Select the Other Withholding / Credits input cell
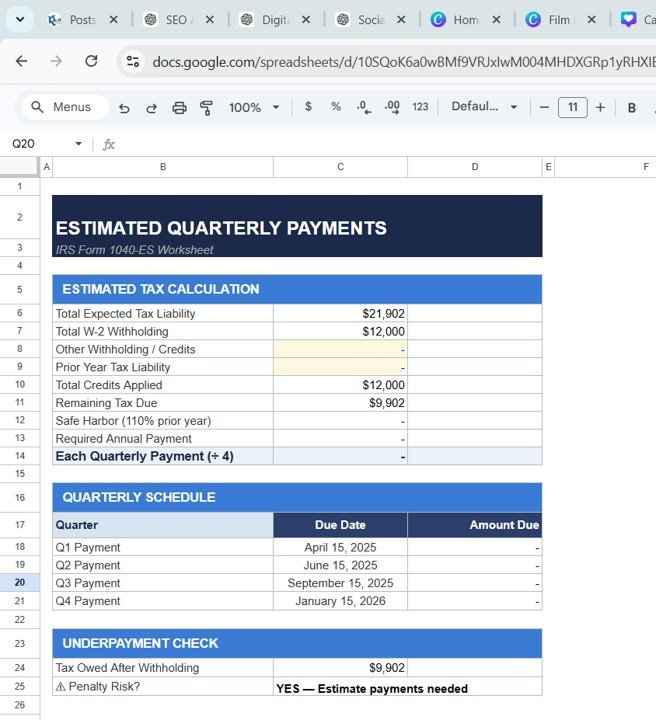This screenshot has width=656, height=720. 340,349
